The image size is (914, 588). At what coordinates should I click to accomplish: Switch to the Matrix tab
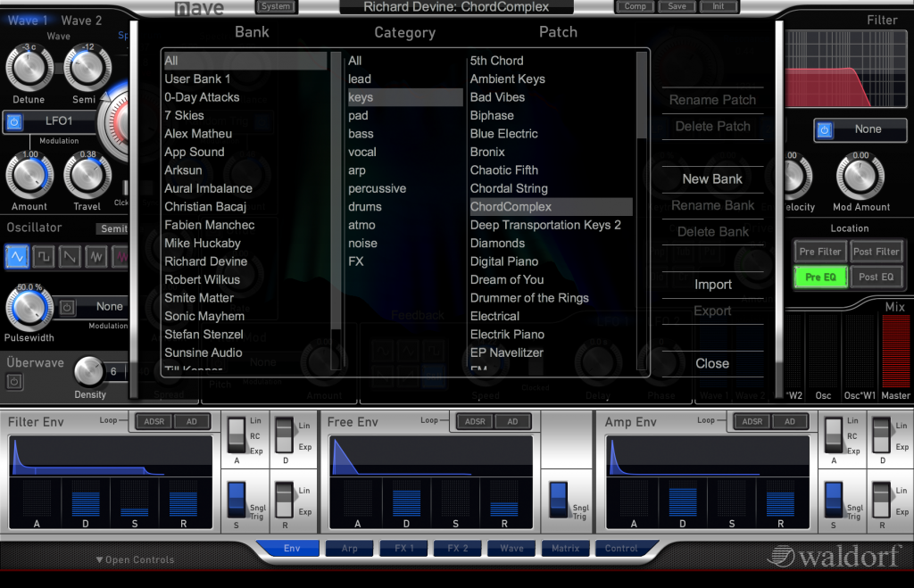[x=565, y=549]
